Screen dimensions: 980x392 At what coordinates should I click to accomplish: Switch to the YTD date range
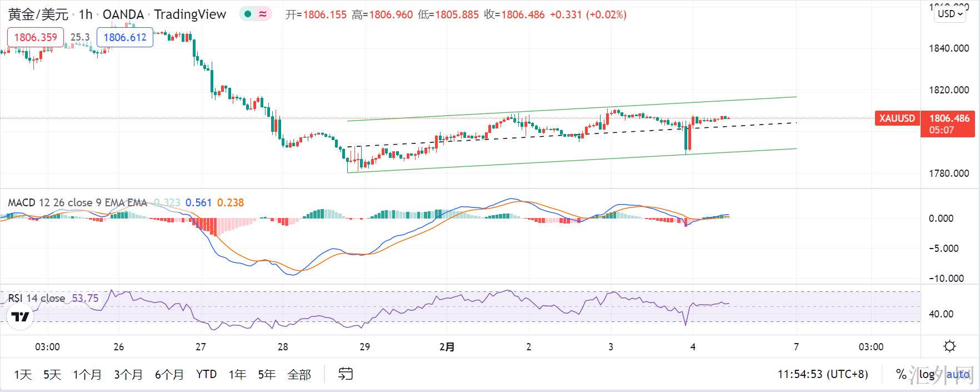(206, 374)
